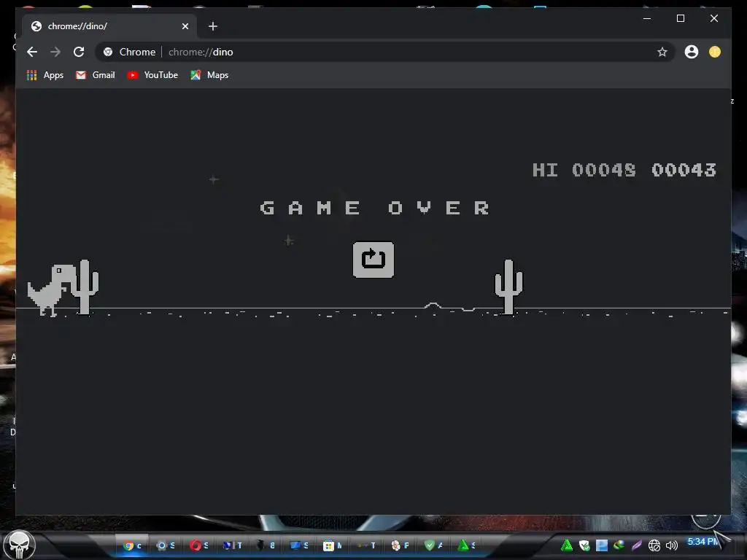Open the Maps bookmark

[x=209, y=75]
